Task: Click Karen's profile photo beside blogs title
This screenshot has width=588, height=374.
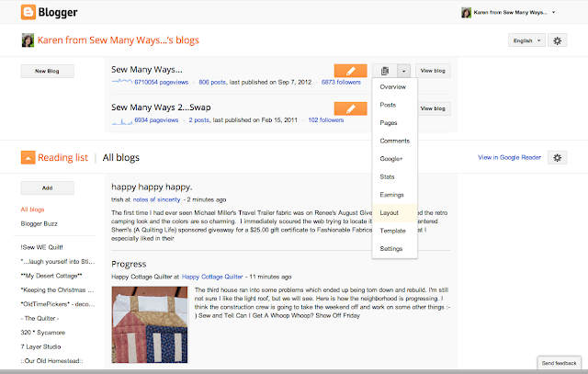Action: 28,40
